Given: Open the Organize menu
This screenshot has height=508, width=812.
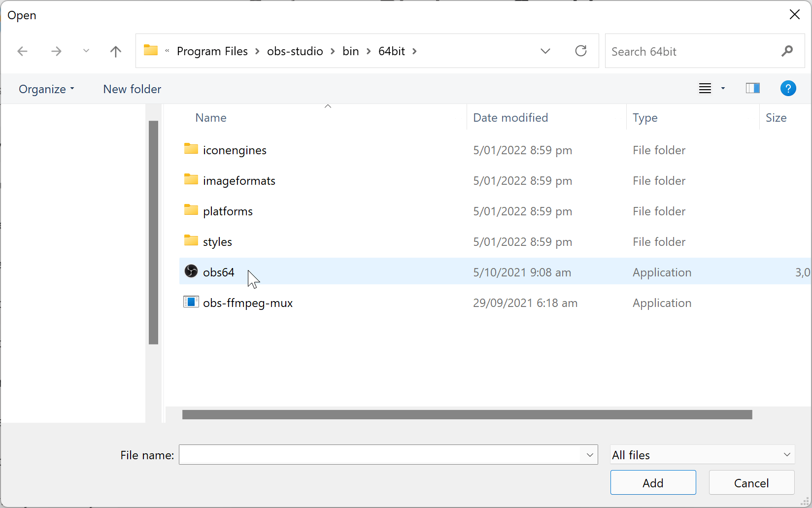Looking at the screenshot, I should tap(46, 89).
